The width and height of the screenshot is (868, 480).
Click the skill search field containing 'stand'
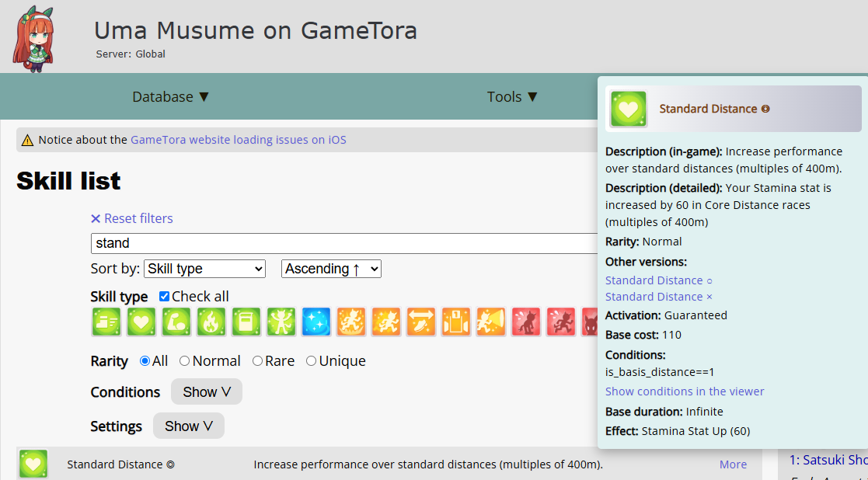click(x=344, y=243)
